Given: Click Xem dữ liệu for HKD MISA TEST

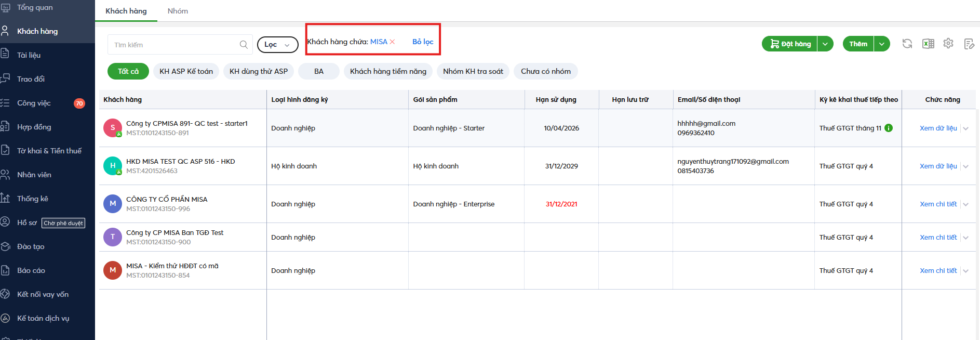Looking at the screenshot, I should coord(938,166).
